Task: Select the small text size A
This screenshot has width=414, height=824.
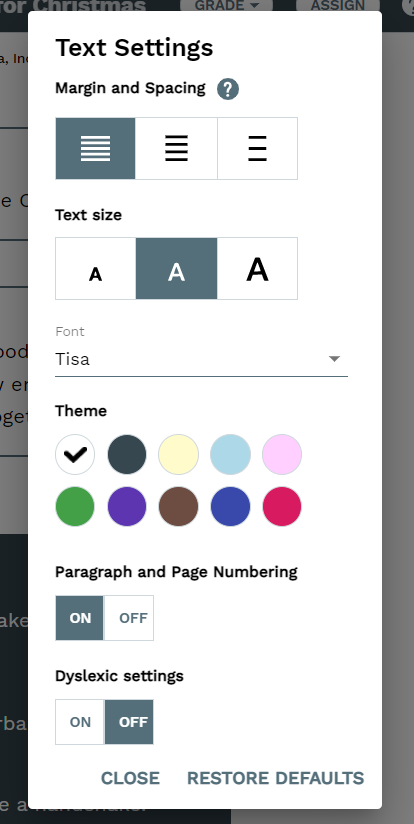Action: (96, 268)
